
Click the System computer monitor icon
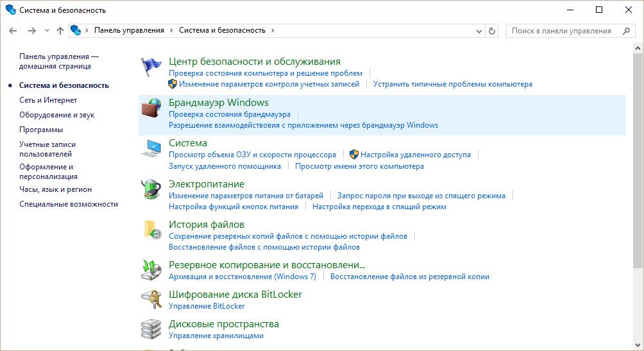click(x=151, y=148)
